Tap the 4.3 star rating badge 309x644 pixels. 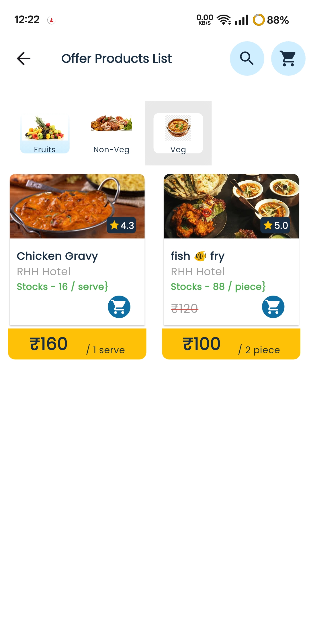[122, 225]
